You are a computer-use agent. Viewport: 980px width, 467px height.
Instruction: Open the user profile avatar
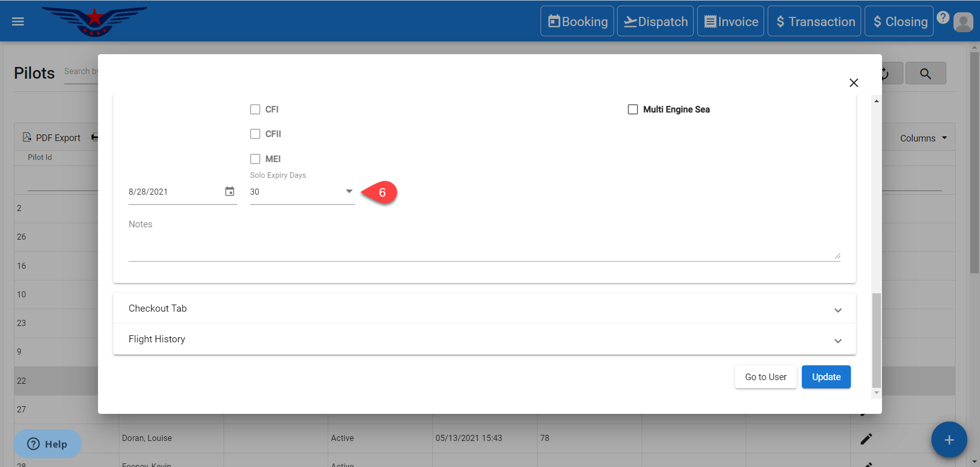pos(963,22)
